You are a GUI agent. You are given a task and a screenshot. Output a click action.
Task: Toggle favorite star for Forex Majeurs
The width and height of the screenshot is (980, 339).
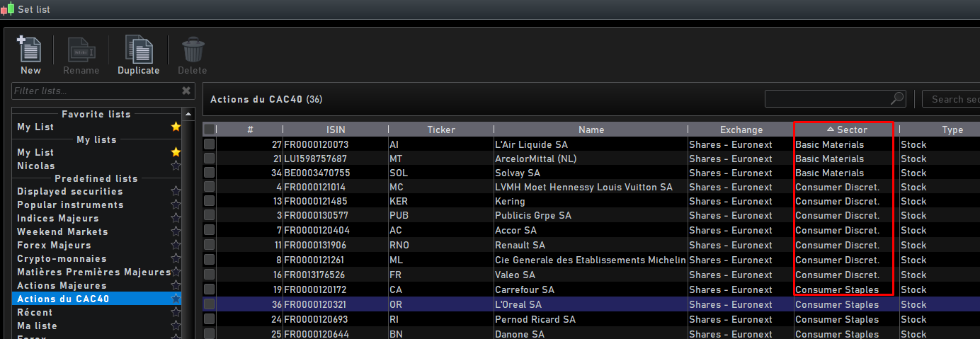click(x=176, y=246)
